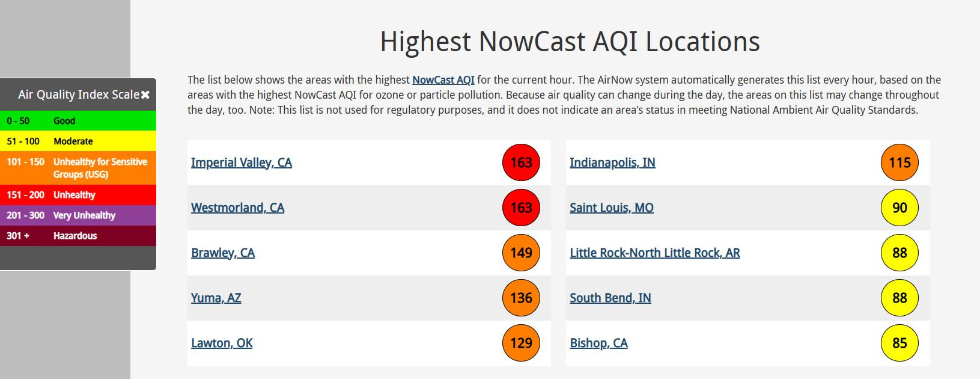Click orange 115 AQI circle for Indianapolis

click(899, 162)
